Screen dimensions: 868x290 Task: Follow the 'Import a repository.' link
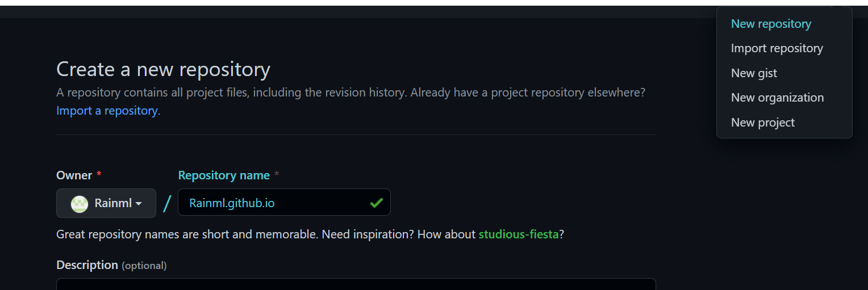(108, 111)
